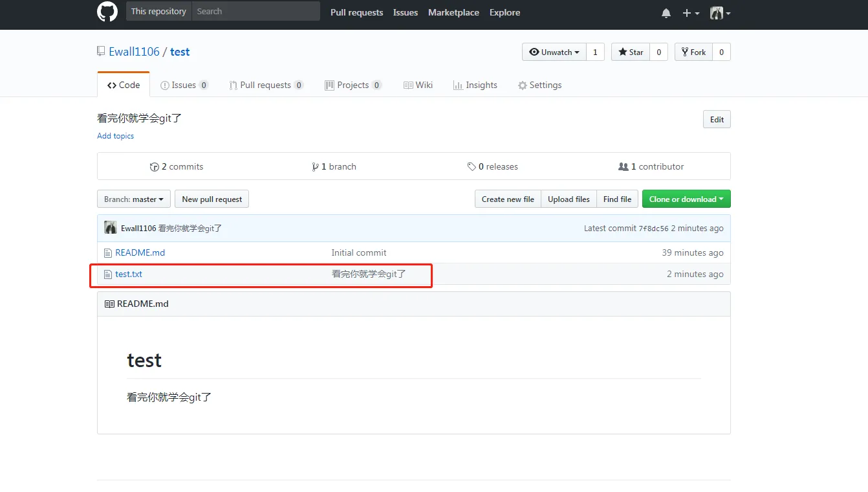The width and height of the screenshot is (868, 492).
Task: Click the 'This repository' search scope
Action: tap(158, 12)
